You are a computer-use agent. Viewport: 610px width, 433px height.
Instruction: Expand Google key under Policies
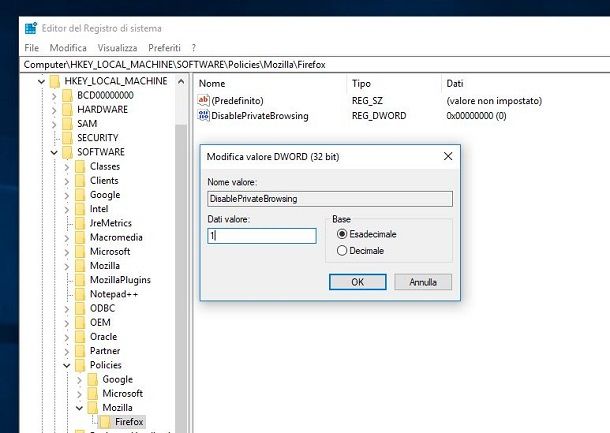tap(80, 380)
